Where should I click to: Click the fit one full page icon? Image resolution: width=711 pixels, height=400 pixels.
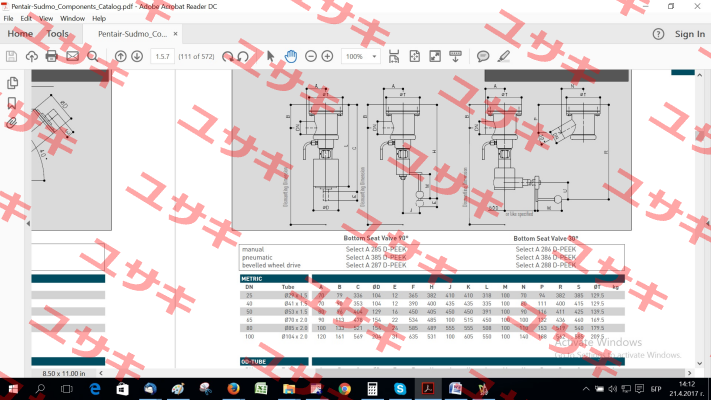coord(414,56)
